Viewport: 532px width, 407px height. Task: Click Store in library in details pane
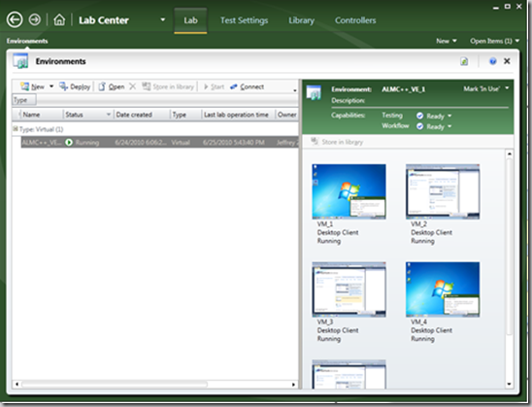(x=337, y=142)
